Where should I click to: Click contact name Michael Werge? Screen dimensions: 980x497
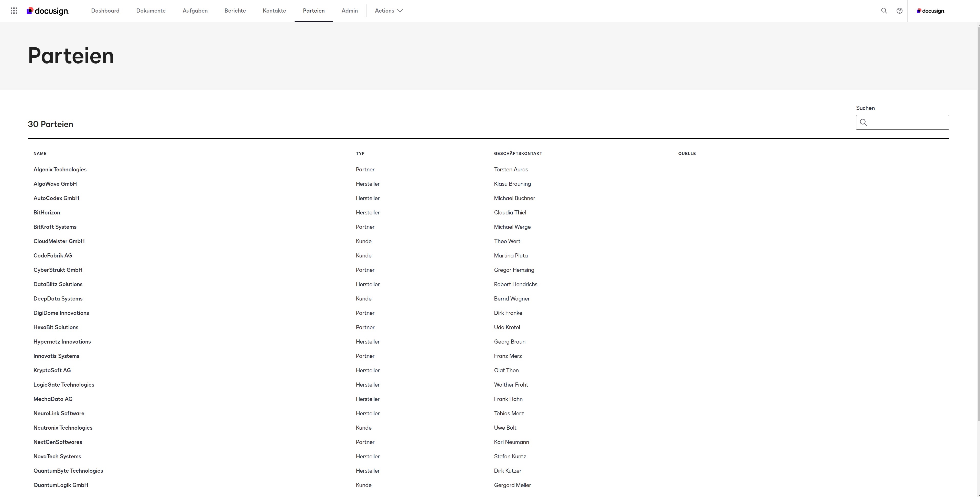512,227
